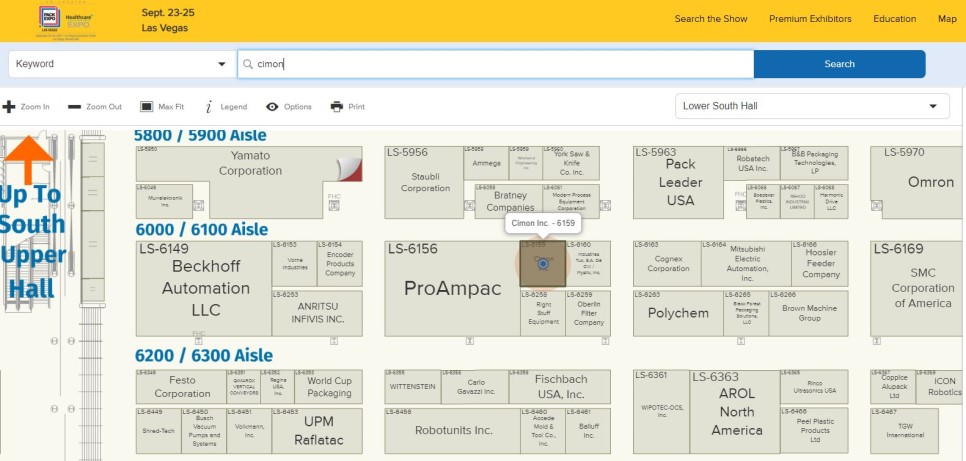Click the Zoom Out minus icon
This screenshot has width=966, height=461.
point(75,107)
